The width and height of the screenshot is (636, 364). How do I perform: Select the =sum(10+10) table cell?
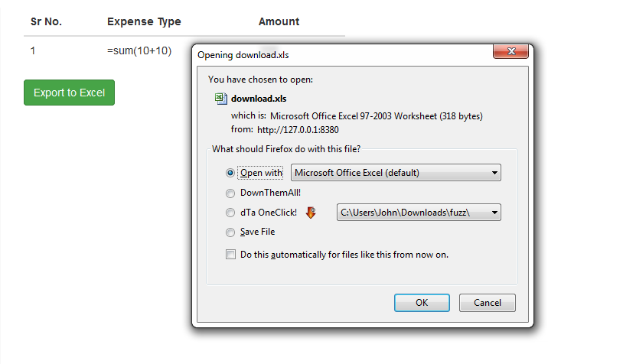(139, 51)
